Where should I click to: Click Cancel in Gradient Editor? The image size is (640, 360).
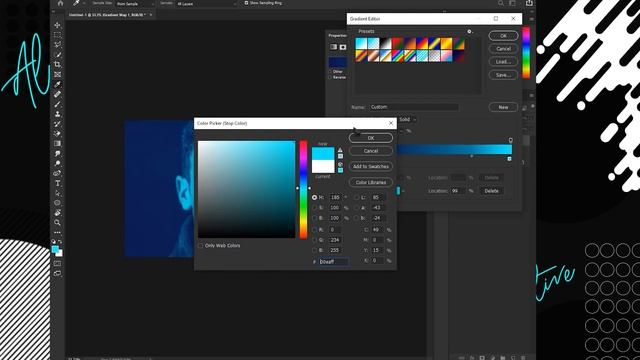pyautogui.click(x=503, y=49)
